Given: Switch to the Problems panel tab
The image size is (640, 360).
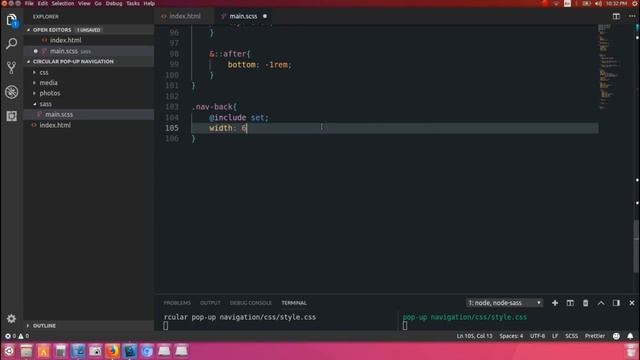Looking at the screenshot, I should (x=177, y=303).
